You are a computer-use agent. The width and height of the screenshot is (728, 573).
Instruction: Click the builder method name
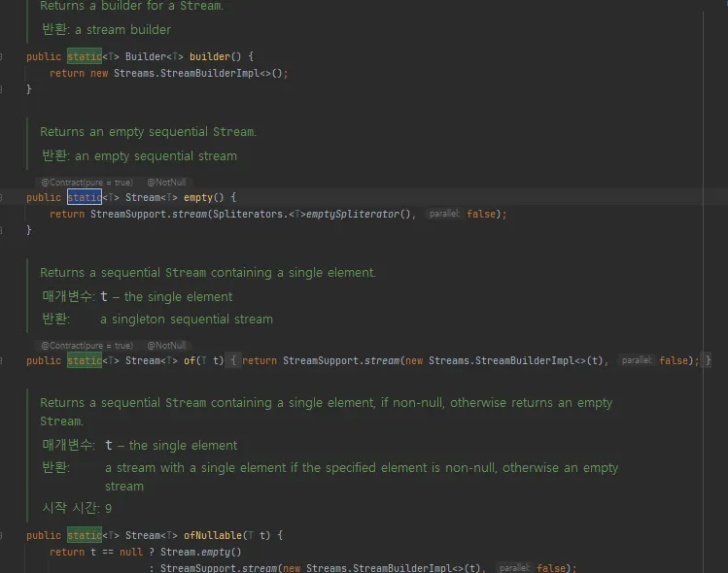point(210,56)
